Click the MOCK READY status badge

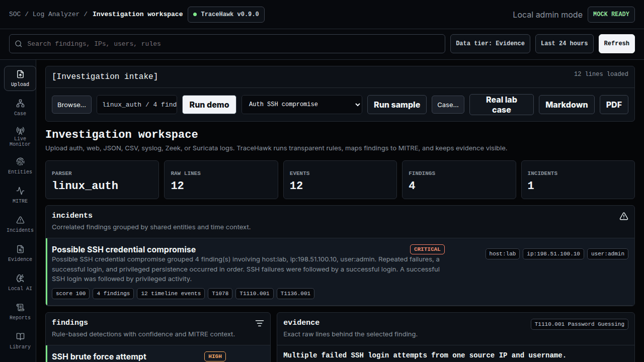pyautogui.click(x=611, y=15)
